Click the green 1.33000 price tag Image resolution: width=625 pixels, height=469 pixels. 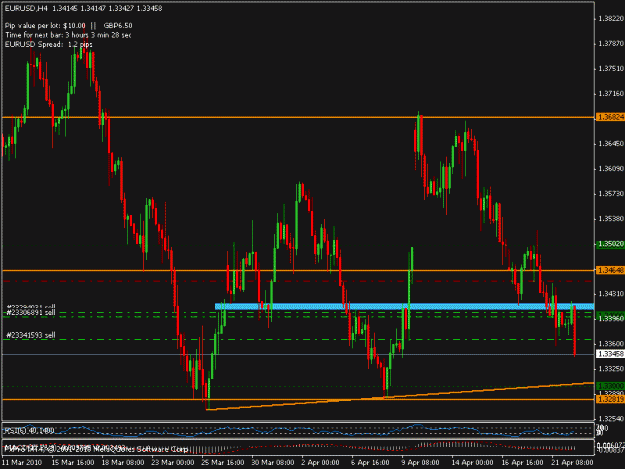tap(610, 386)
